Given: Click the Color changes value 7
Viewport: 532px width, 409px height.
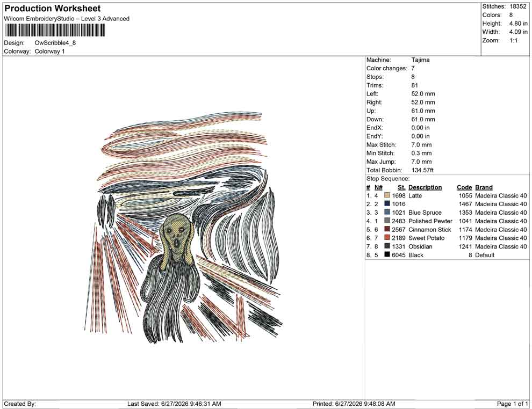Looking at the screenshot, I should 413,69.
